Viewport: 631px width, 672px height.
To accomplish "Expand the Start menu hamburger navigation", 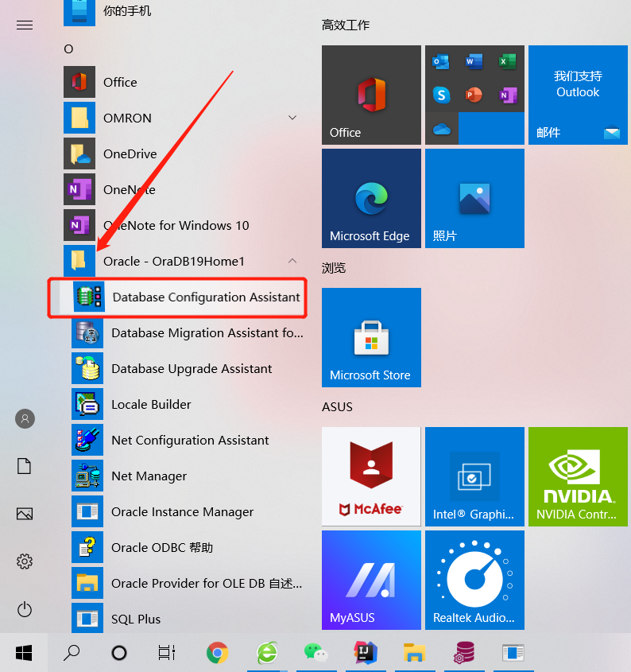I will 25,25.
